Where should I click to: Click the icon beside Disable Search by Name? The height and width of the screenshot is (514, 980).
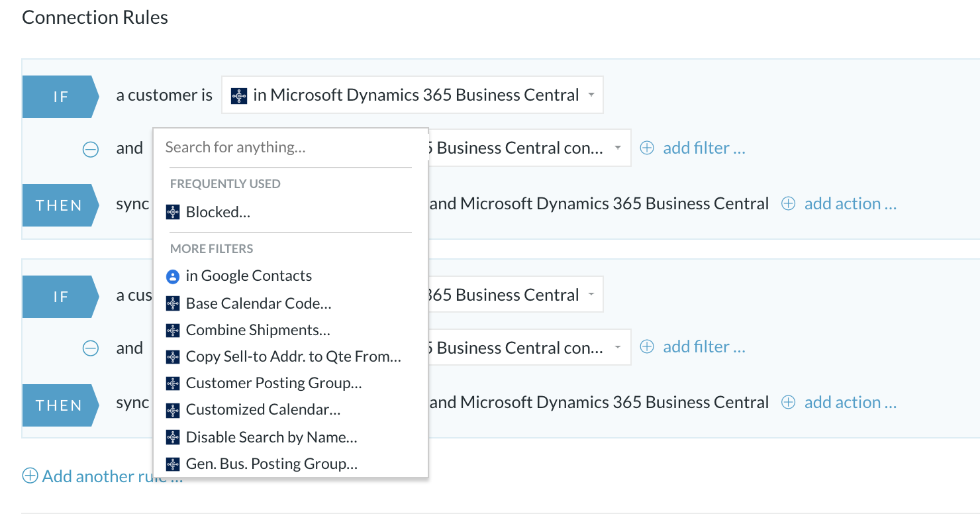click(x=173, y=437)
